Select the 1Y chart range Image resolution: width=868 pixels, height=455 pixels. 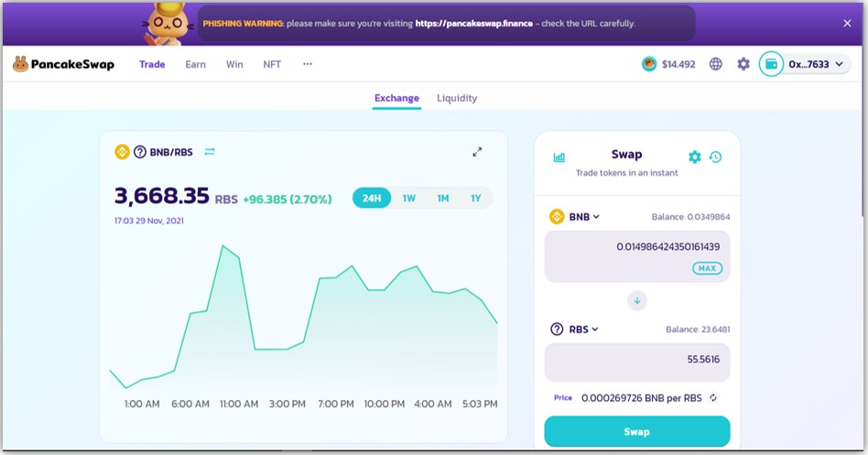coord(475,198)
